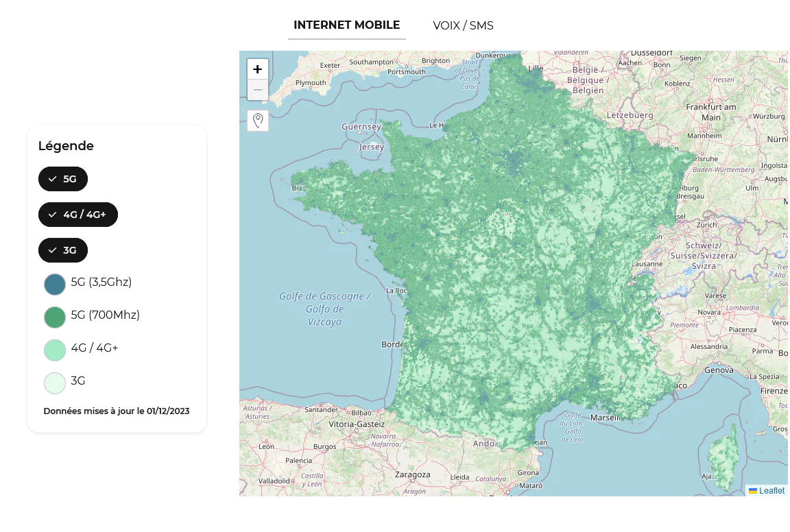This screenshot has width=790, height=532.
Task: Switch to the VOIX / SMS tab
Action: coord(463,25)
